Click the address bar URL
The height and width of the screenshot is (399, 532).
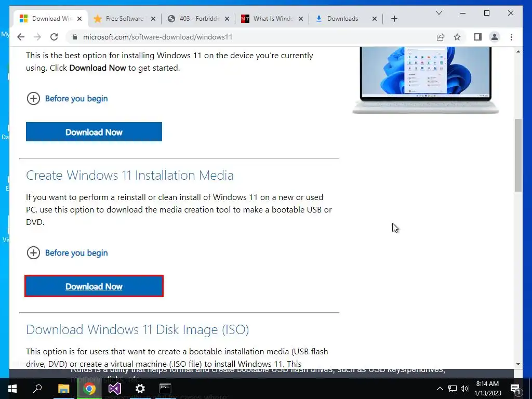158,37
